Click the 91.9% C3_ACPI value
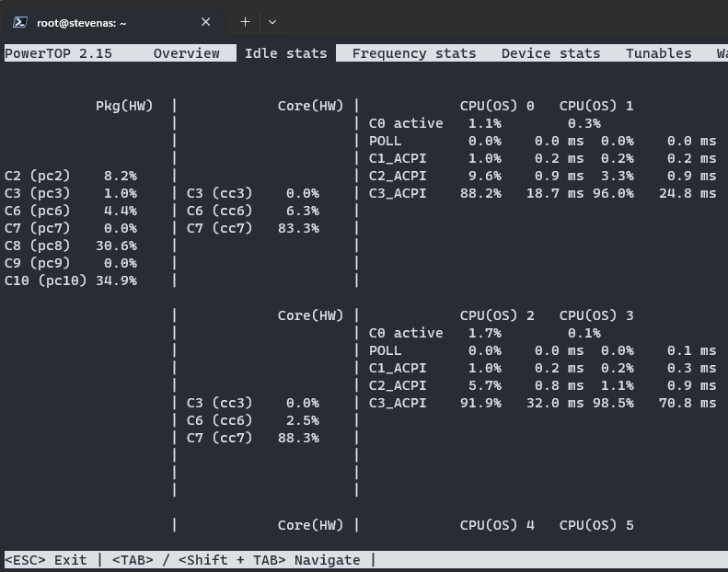This screenshot has height=572, width=728. point(480,403)
